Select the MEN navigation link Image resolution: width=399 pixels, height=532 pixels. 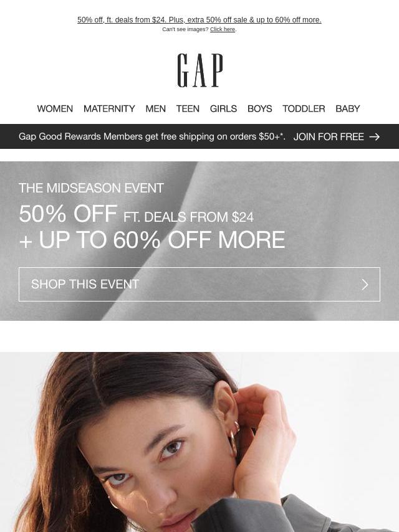[155, 108]
